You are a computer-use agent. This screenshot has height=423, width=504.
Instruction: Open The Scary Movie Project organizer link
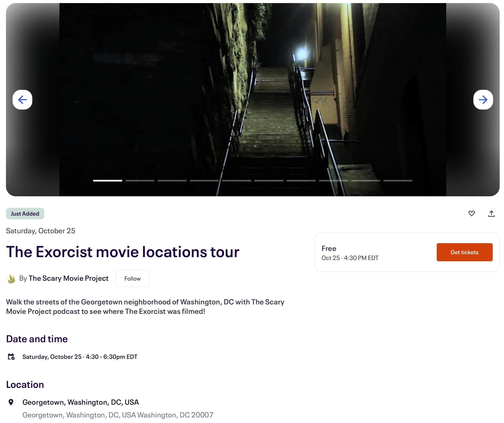pyautogui.click(x=68, y=278)
